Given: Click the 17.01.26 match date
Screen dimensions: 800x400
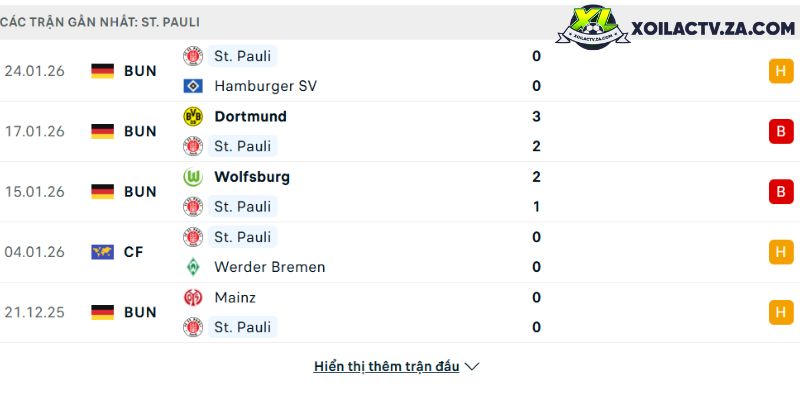Looking at the screenshot, I should 34,131.
